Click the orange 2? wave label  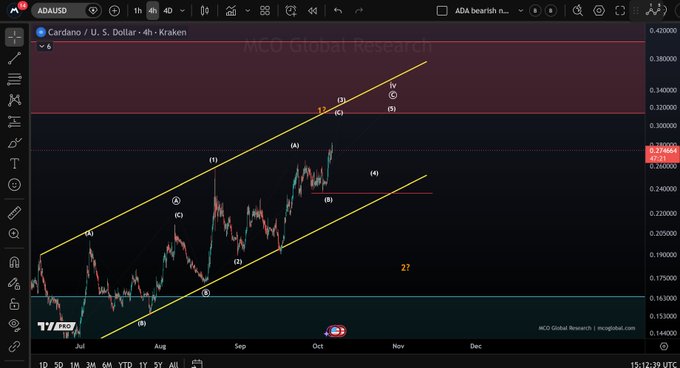tap(405, 267)
